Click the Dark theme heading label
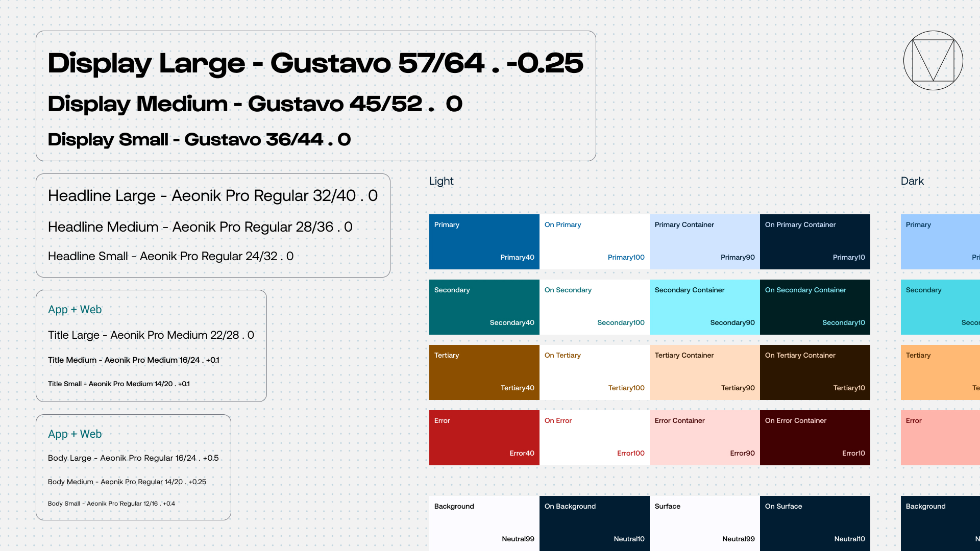 click(x=912, y=181)
